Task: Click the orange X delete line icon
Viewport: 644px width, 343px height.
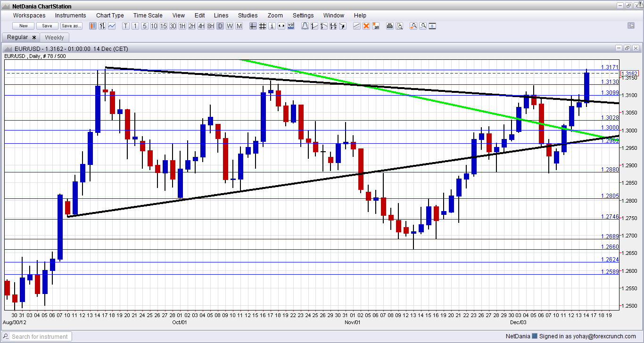Action: point(366,26)
